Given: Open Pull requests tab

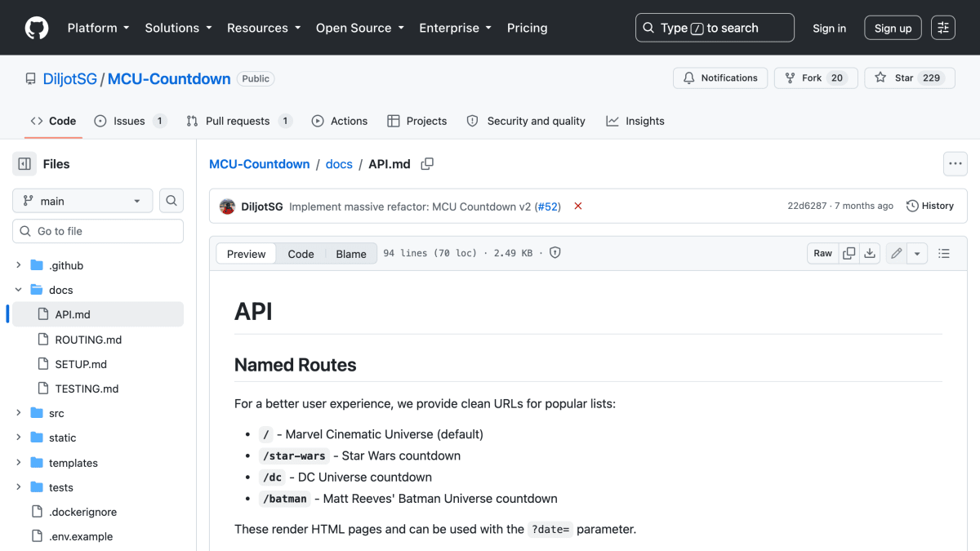Looking at the screenshot, I should click(238, 121).
